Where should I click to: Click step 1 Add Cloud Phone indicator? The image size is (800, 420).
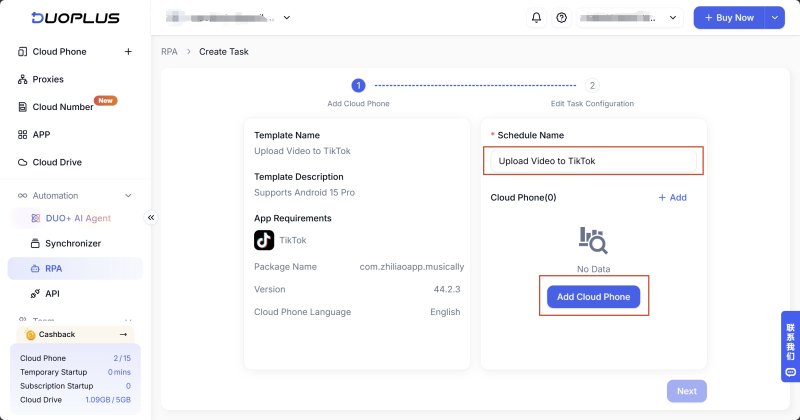(x=358, y=85)
